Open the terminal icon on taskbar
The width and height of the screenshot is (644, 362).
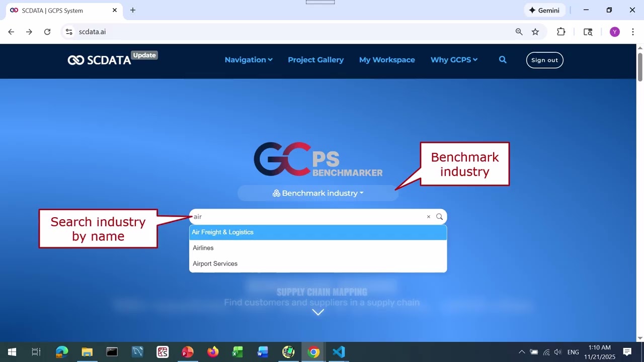(112, 352)
